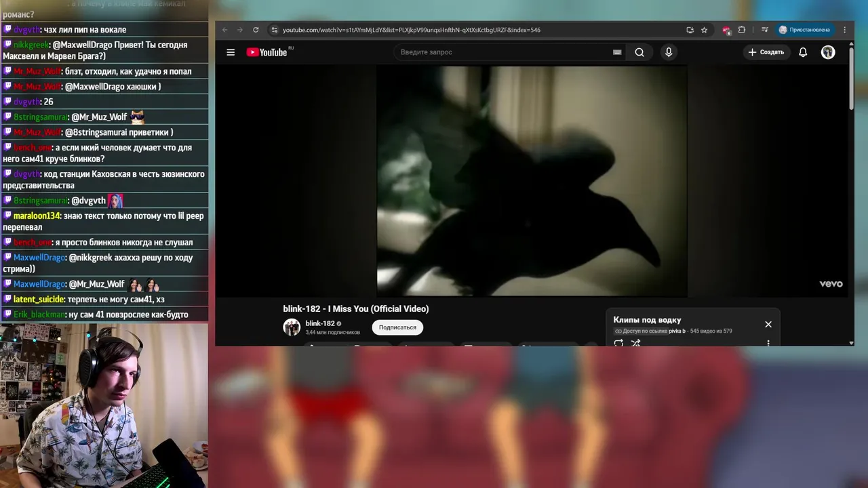Viewport: 868px width, 488px height.
Task: Click the sunglasses cat emote in chat
Action: 137,117
